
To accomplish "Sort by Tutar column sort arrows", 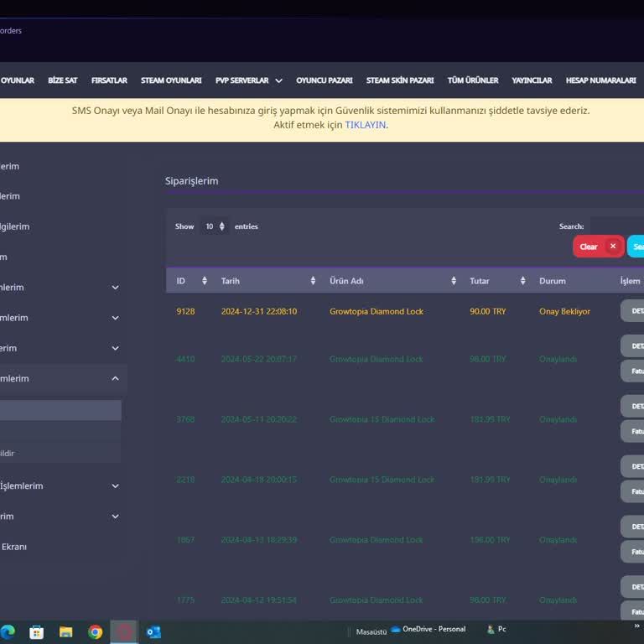I will (x=522, y=281).
